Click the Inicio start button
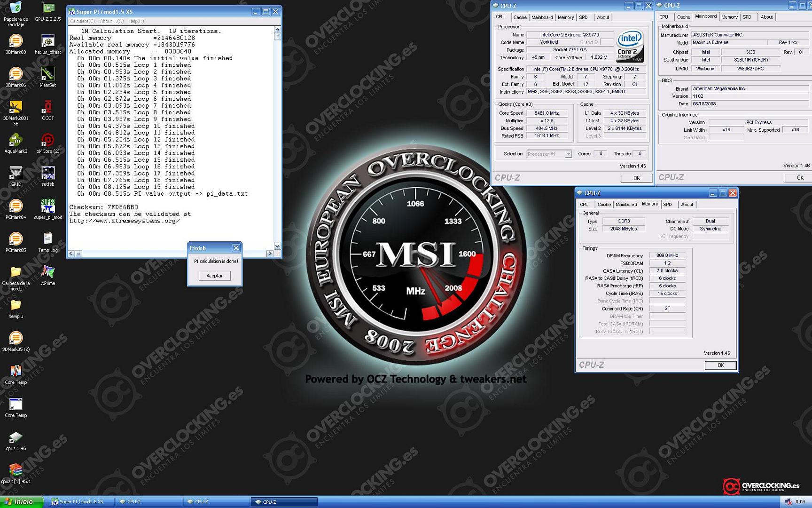This screenshot has height=508, width=812. pos(22,502)
